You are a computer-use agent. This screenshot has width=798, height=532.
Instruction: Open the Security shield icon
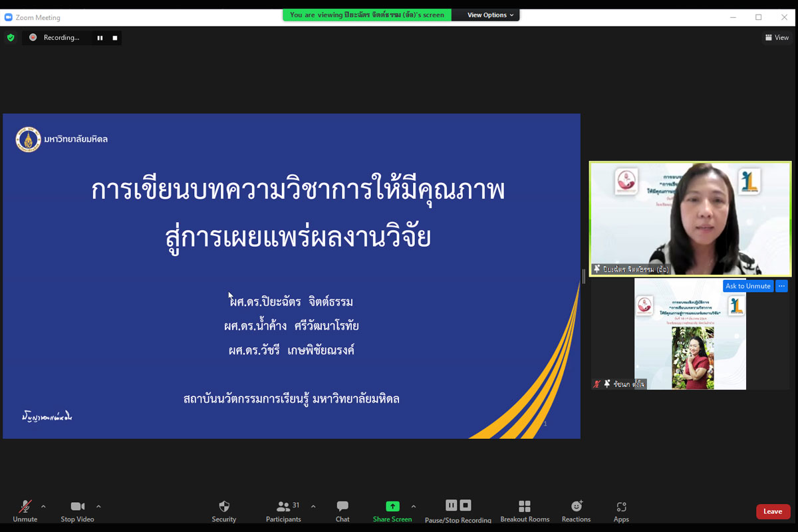(x=224, y=507)
